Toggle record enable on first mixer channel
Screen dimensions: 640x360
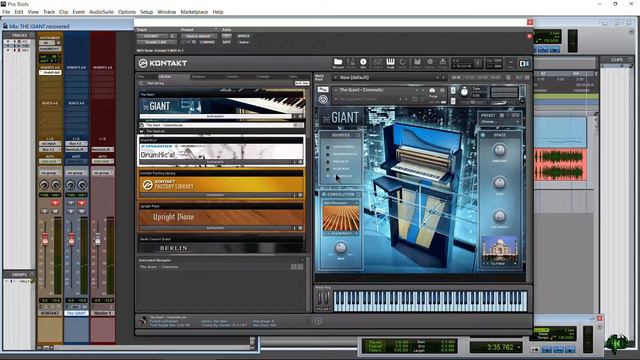(55, 203)
